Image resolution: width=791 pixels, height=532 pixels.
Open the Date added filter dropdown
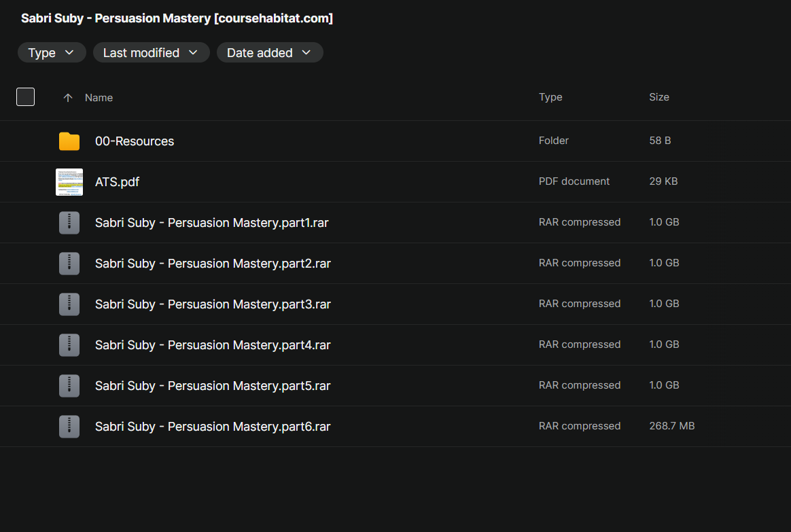pyautogui.click(x=269, y=52)
